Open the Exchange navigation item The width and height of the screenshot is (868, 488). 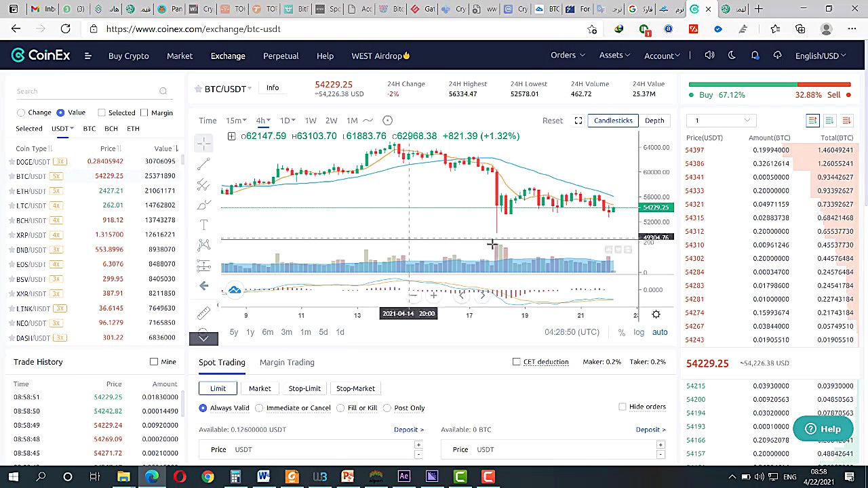pyautogui.click(x=228, y=56)
